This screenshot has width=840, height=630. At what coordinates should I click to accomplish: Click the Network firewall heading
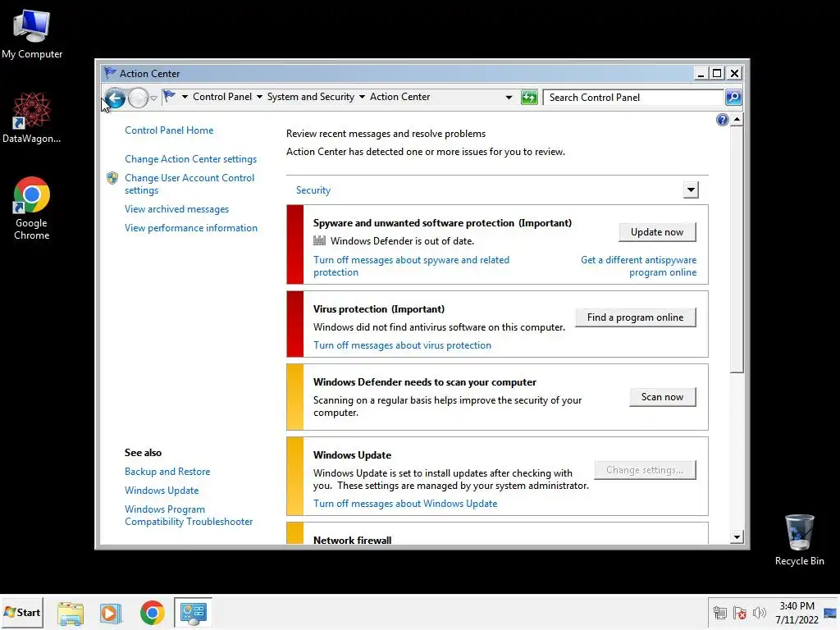point(353,540)
